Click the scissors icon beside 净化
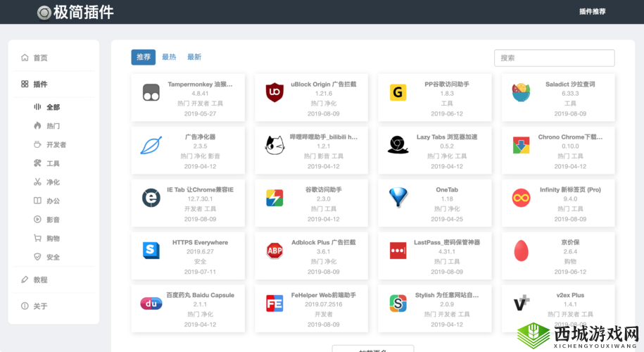The width and height of the screenshot is (644, 352). coord(37,182)
